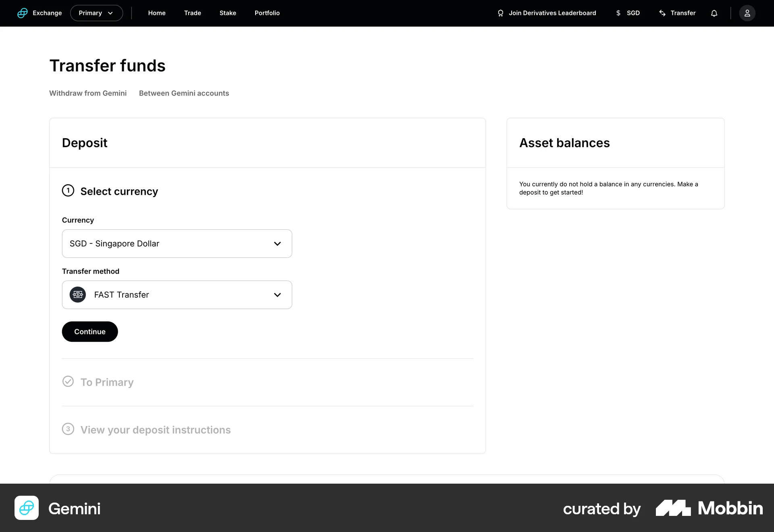Expand the Primary account dropdown
This screenshot has width=774, height=532.
point(96,13)
